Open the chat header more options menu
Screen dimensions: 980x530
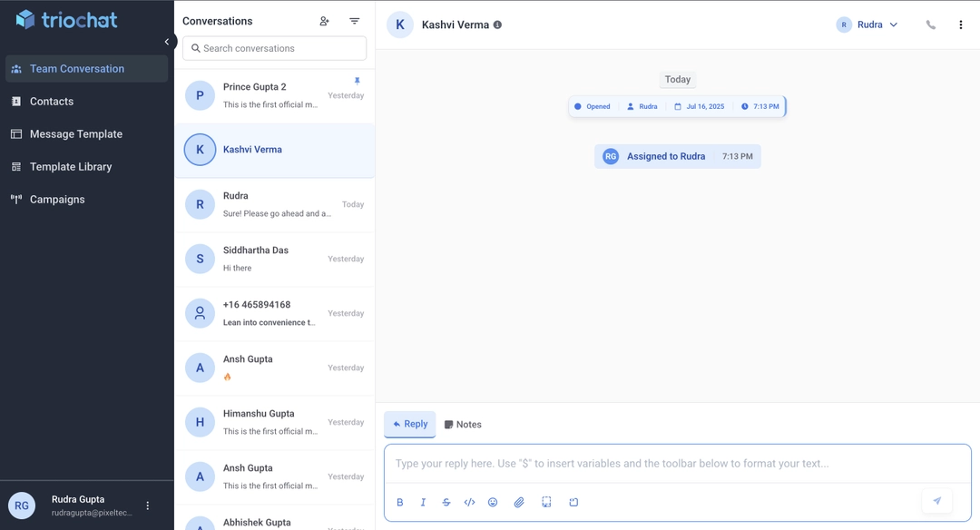pyautogui.click(x=961, y=25)
